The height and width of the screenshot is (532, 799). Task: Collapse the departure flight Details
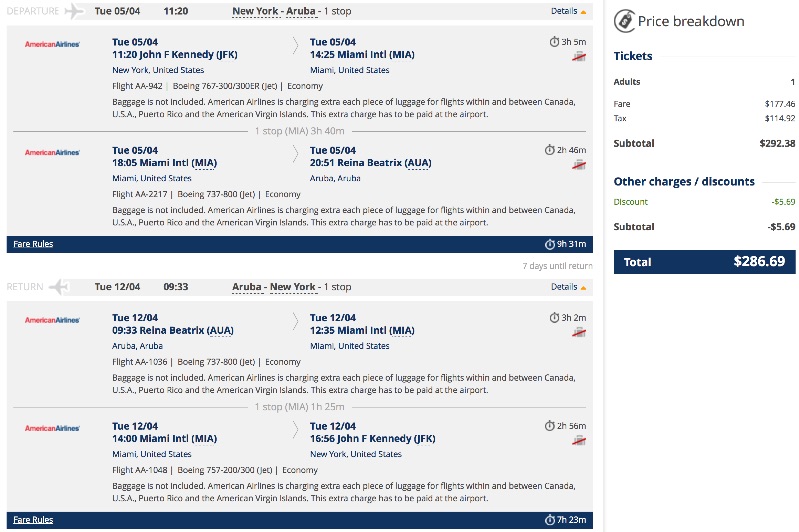(569, 12)
